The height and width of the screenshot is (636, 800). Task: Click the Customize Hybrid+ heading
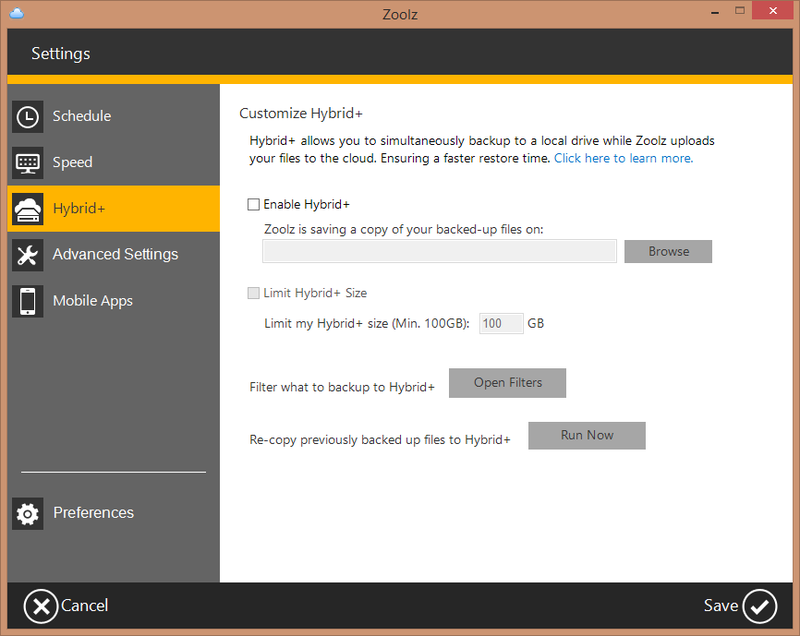pos(301,113)
